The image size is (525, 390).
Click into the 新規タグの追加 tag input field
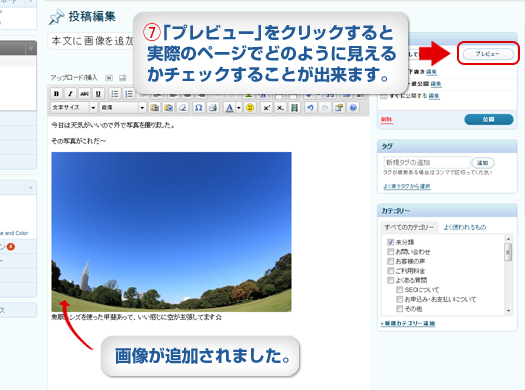(x=427, y=163)
